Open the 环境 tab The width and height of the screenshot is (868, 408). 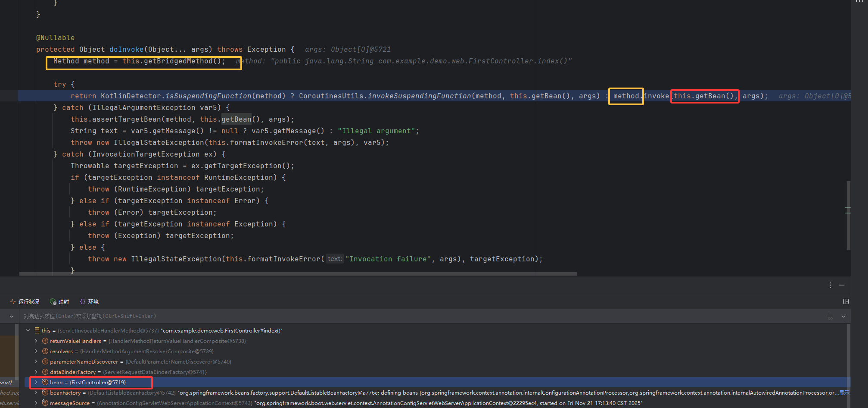(90, 302)
